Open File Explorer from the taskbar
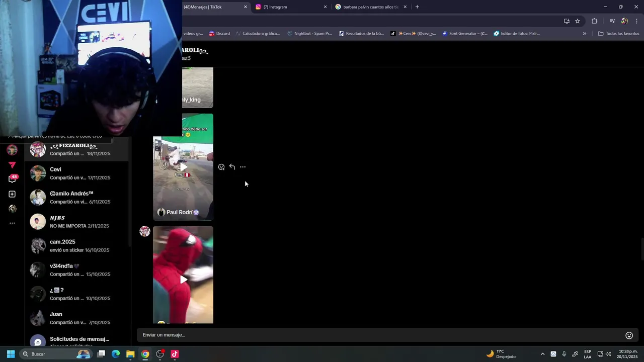644x362 pixels. tap(130, 354)
